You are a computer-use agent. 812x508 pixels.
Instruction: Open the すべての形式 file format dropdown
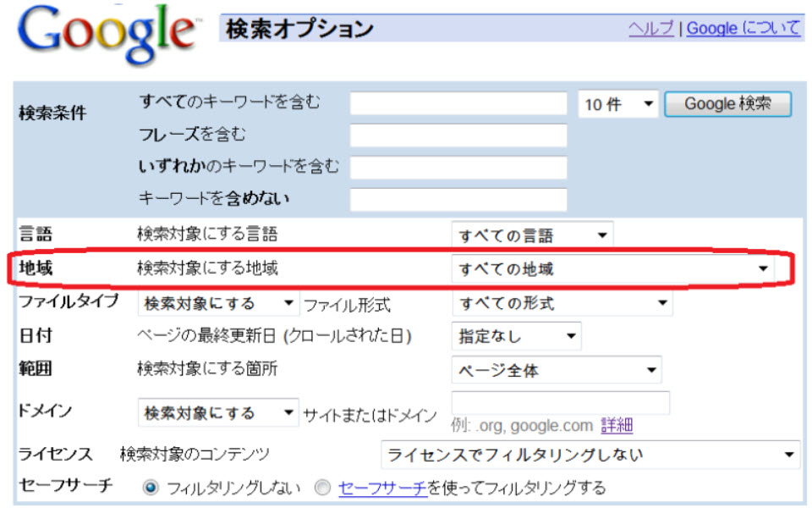click(x=562, y=302)
